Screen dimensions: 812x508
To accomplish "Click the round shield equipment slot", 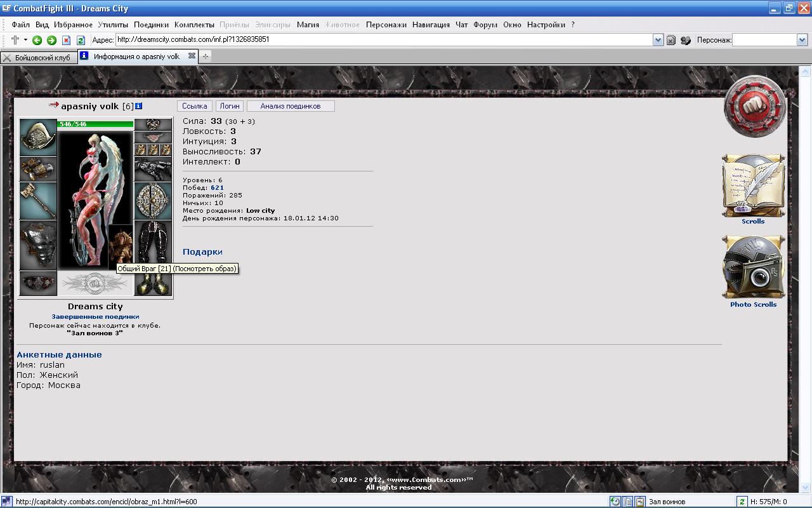I will click(x=153, y=201).
